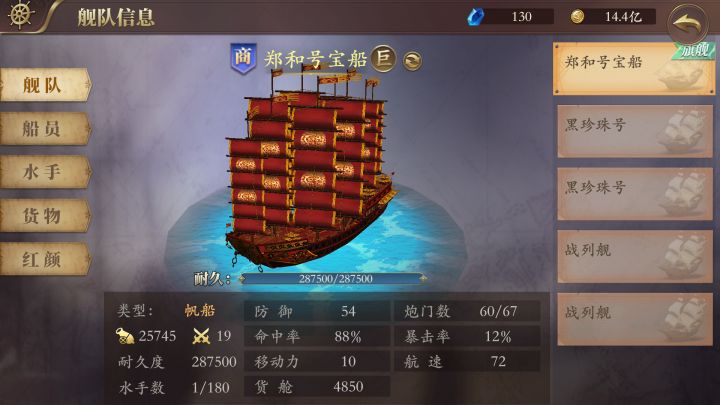Select the first 战列舰 ship card
This screenshot has width=720, height=405.
[x=635, y=256]
